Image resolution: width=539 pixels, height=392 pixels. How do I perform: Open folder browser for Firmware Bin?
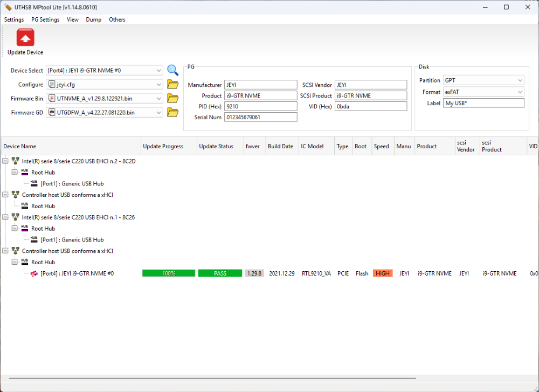pyautogui.click(x=172, y=98)
